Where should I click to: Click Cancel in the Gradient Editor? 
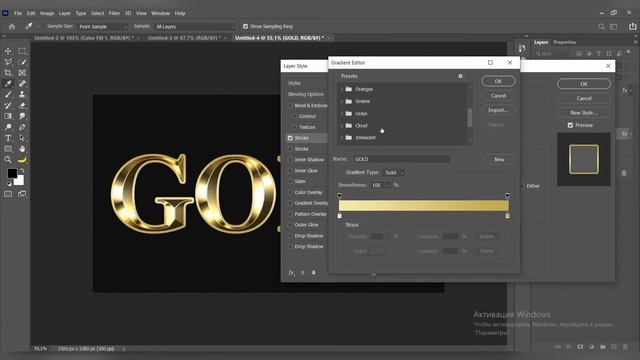(498, 96)
